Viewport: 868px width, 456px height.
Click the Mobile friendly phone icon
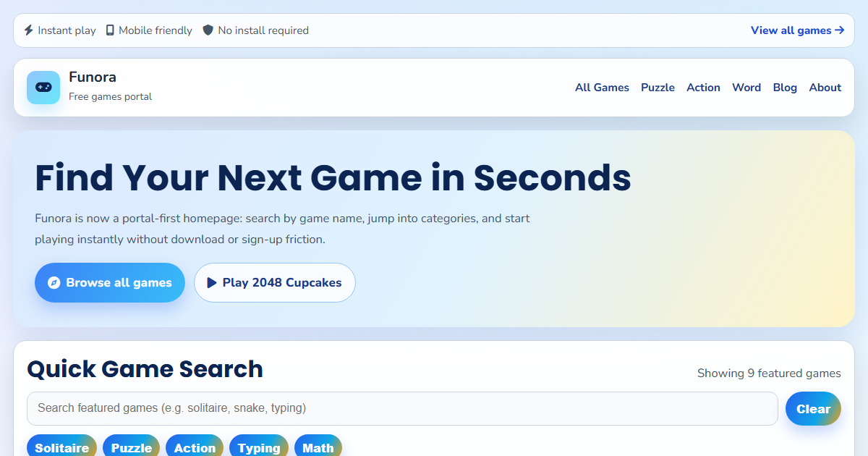coord(110,30)
